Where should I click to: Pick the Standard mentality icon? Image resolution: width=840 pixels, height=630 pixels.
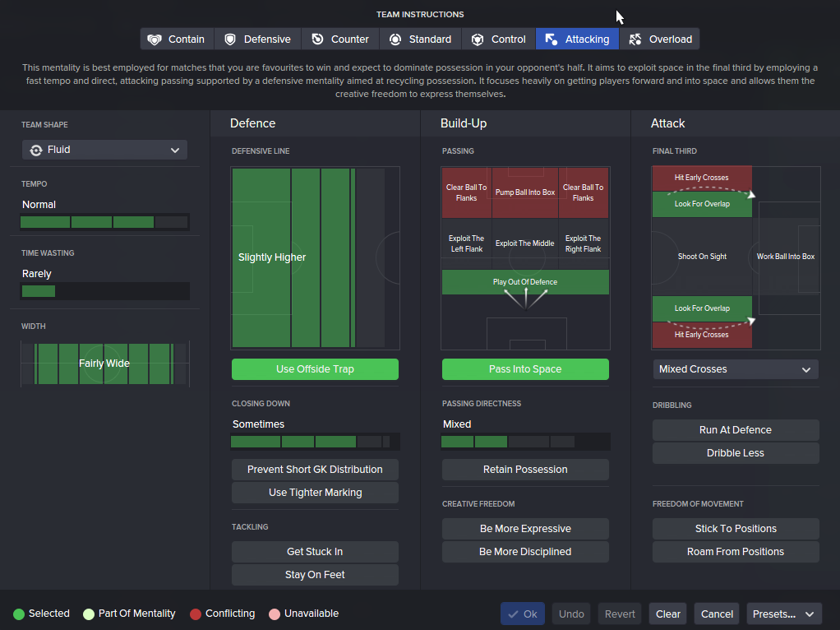tap(395, 39)
